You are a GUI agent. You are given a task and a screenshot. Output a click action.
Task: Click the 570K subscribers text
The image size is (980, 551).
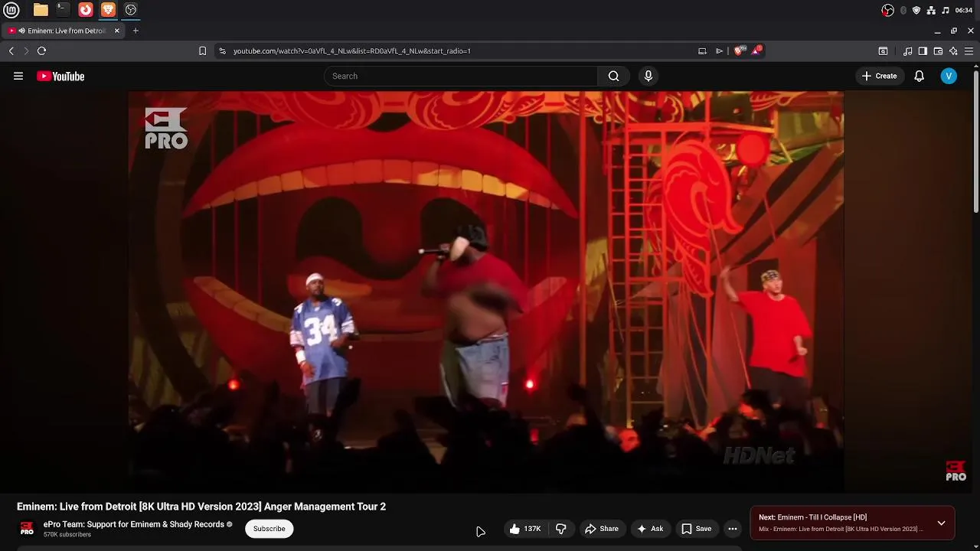coord(67,535)
